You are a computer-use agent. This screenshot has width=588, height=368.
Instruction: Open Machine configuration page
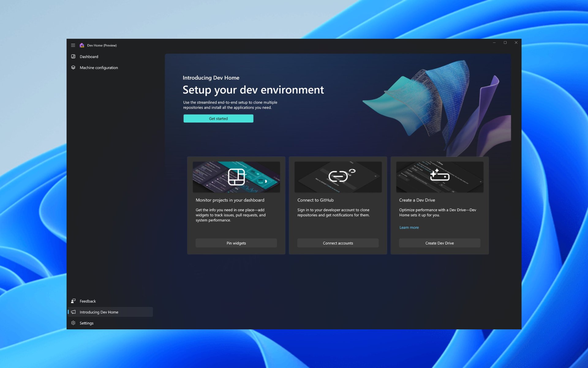tap(110, 67)
